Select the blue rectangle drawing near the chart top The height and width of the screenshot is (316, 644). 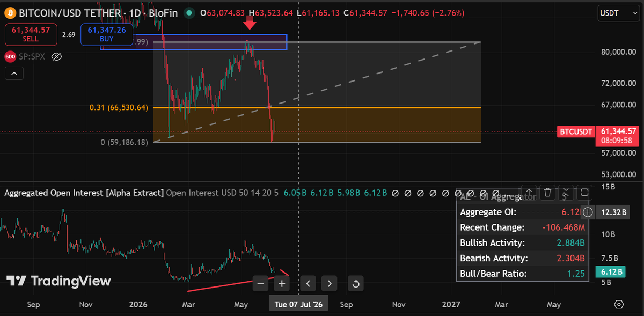click(x=194, y=42)
